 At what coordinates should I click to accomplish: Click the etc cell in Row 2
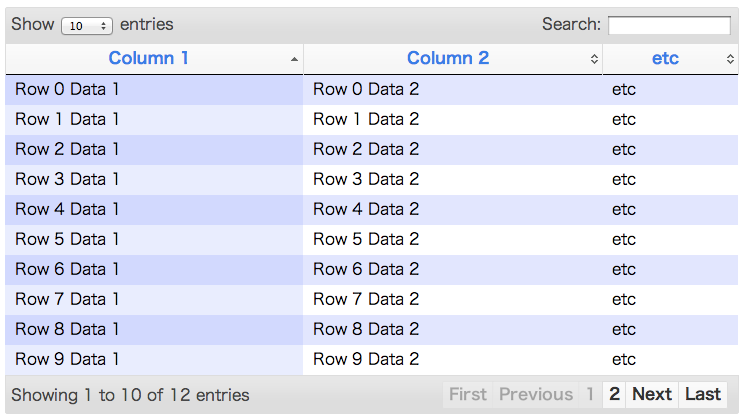[x=624, y=149]
